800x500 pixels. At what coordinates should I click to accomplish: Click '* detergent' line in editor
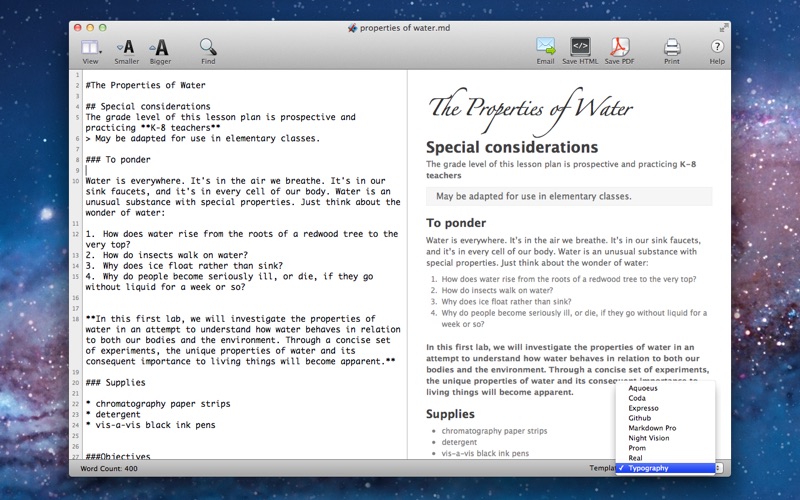pyautogui.click(x=113, y=414)
